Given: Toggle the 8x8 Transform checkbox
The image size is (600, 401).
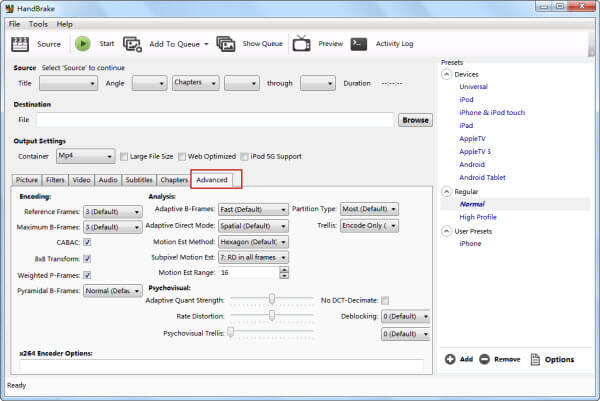Looking at the screenshot, I should 87,259.
